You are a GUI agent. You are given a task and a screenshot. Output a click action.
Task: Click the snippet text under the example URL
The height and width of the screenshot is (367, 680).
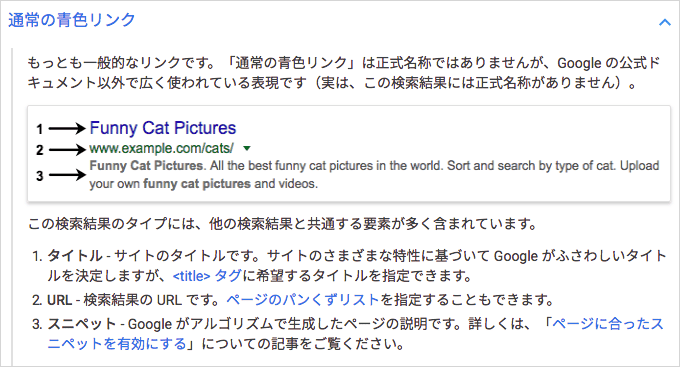pyautogui.click(x=374, y=175)
